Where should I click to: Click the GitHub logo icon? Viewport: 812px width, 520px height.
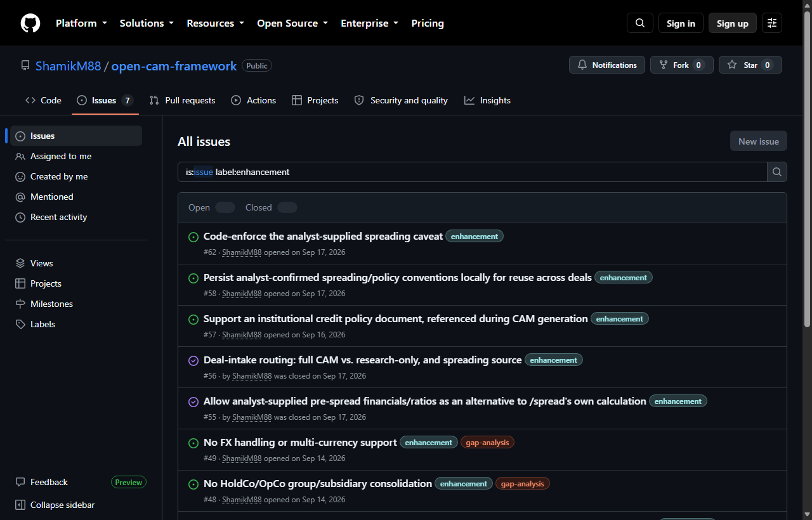(x=30, y=23)
